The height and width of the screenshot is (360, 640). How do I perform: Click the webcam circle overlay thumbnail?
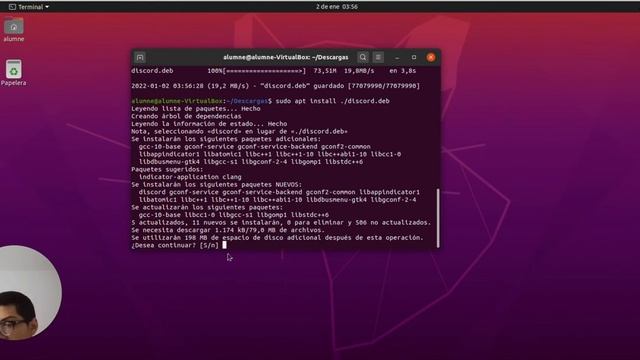click(30, 293)
